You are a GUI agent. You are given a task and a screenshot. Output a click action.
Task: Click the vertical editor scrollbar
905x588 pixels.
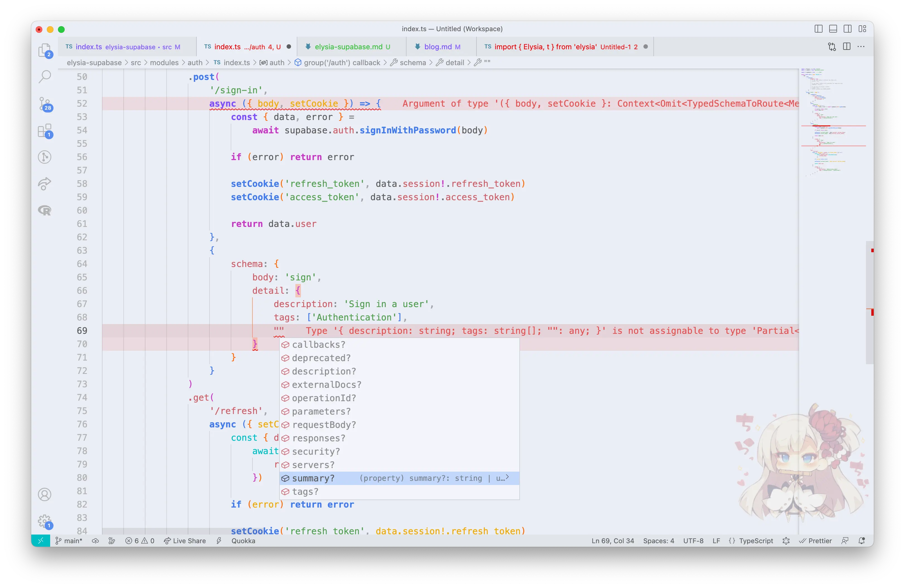point(870,302)
